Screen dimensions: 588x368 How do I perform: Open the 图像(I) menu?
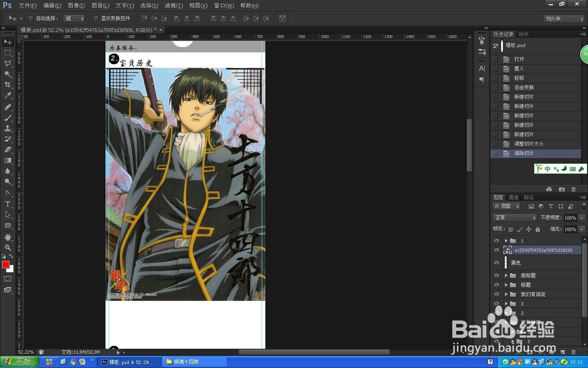pyautogui.click(x=76, y=5)
